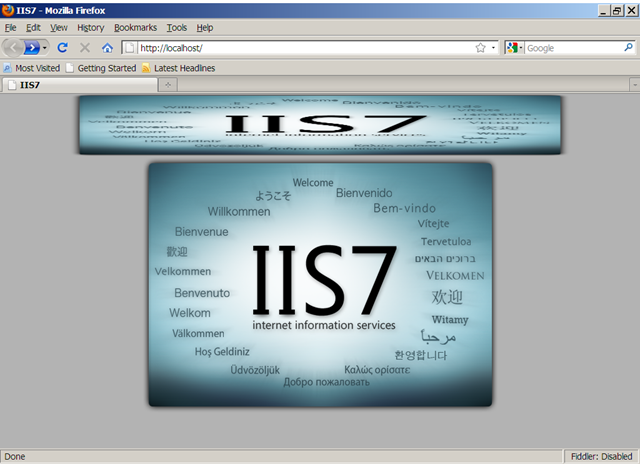
Task: Stop loading with the X Stop icon
Action: pyautogui.click(x=85, y=48)
